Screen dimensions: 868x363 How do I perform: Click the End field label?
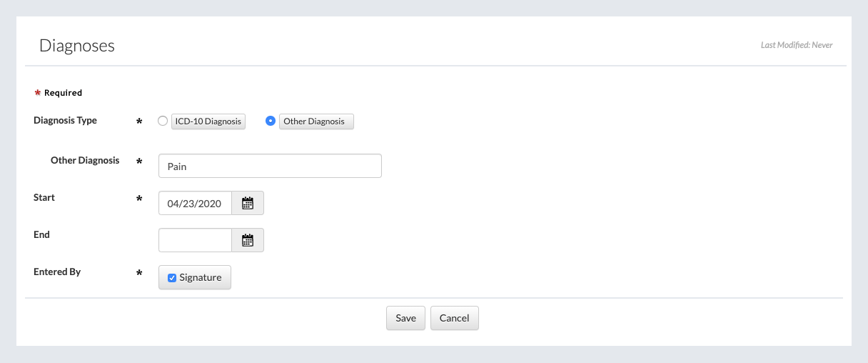[41, 234]
